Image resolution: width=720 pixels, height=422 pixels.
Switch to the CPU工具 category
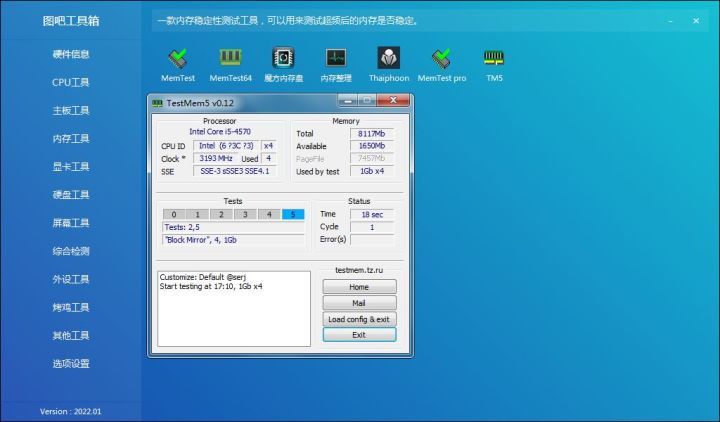pyautogui.click(x=71, y=83)
